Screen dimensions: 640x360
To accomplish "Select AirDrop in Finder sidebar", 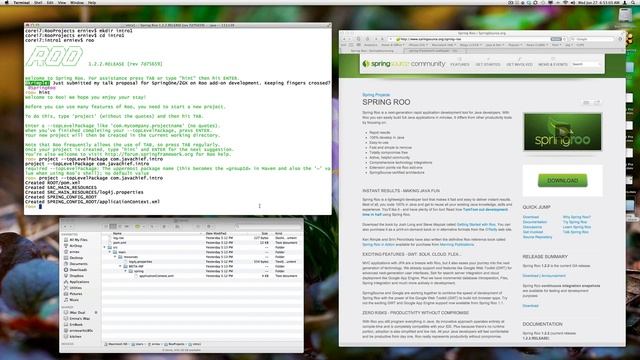I will (x=73, y=246).
